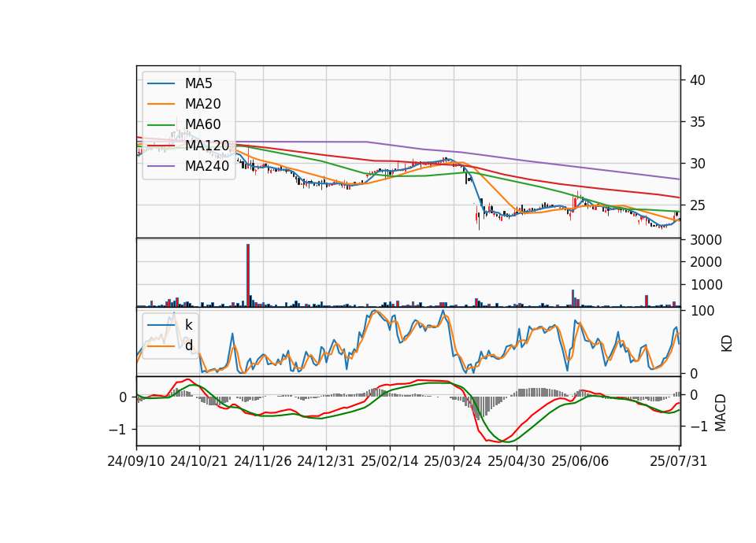Click the 25/06/06 date axis label
This screenshot has height=543, width=756.
click(580, 461)
